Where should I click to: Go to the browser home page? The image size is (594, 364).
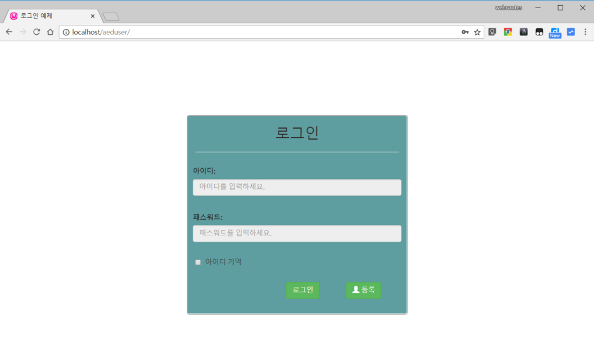(50, 32)
